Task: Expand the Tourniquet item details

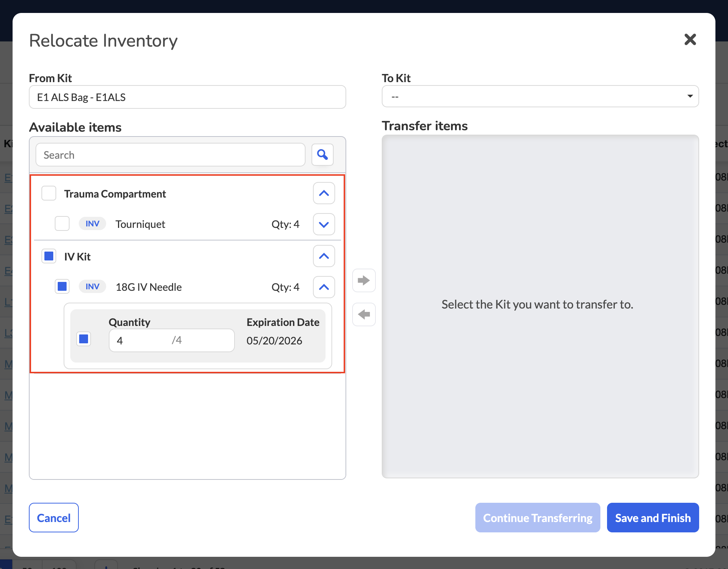Action: pyautogui.click(x=324, y=224)
